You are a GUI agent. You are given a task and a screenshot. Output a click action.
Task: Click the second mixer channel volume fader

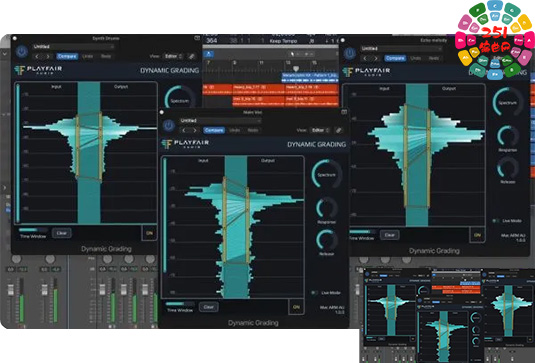pyautogui.click(x=44, y=290)
